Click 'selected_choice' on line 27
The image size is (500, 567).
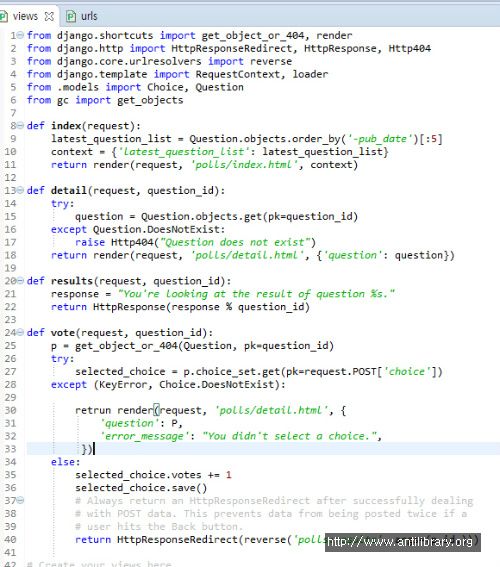[120, 372]
